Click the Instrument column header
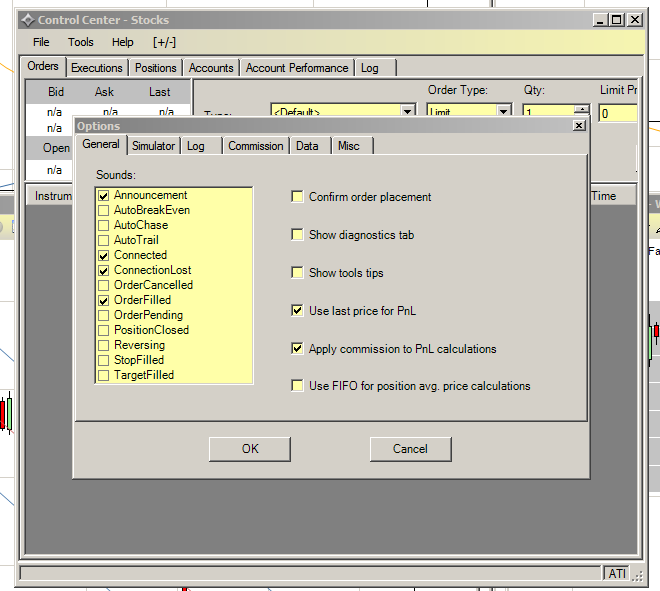 click(x=50, y=196)
